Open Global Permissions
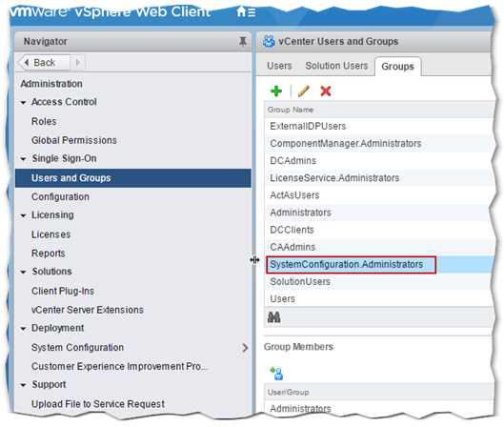 tap(74, 140)
